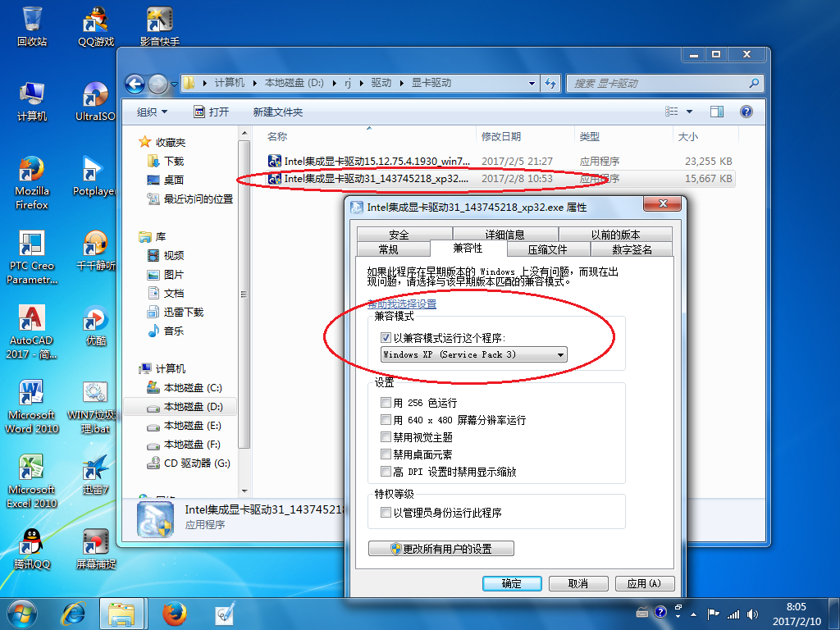
Task: Launch Potplayer desktop shortcut
Action: (x=95, y=176)
